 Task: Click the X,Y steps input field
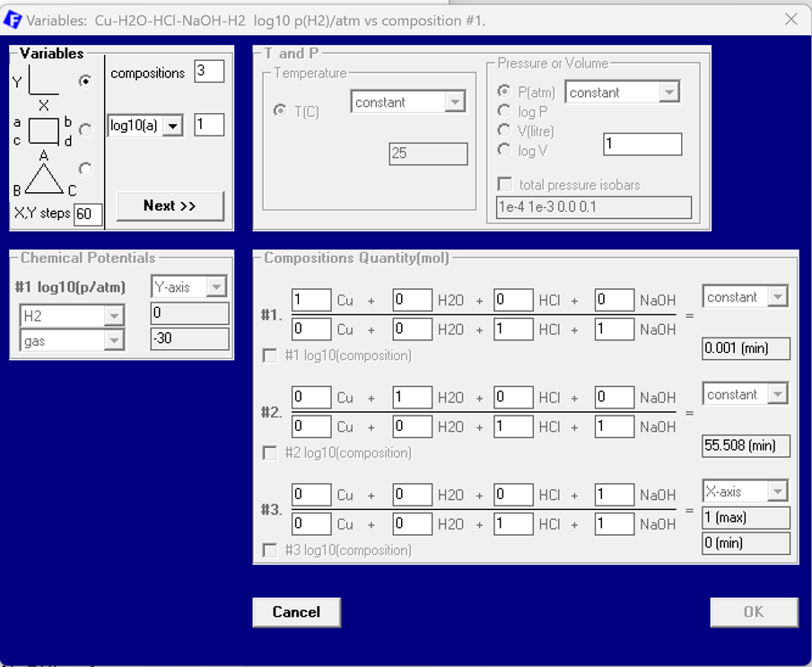[x=88, y=214]
